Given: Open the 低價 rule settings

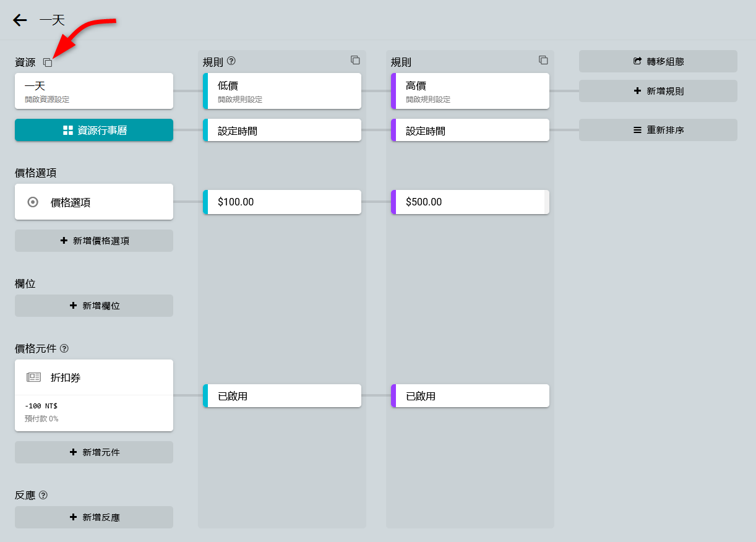Looking at the screenshot, I should tap(282, 91).
